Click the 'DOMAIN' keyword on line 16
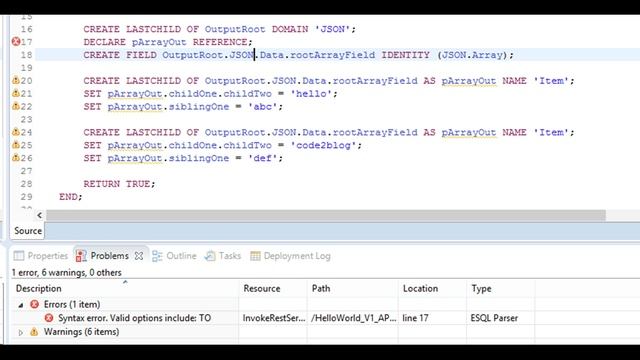 (x=290, y=29)
